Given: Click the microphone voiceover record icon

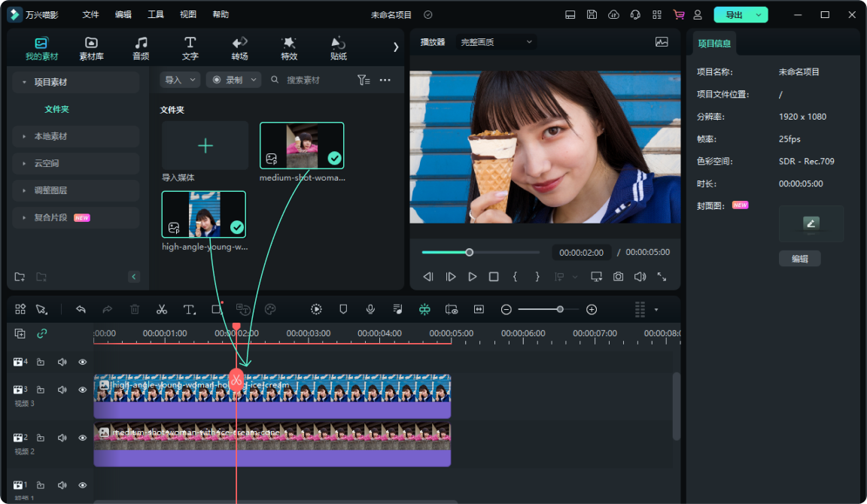Looking at the screenshot, I should point(370,309).
